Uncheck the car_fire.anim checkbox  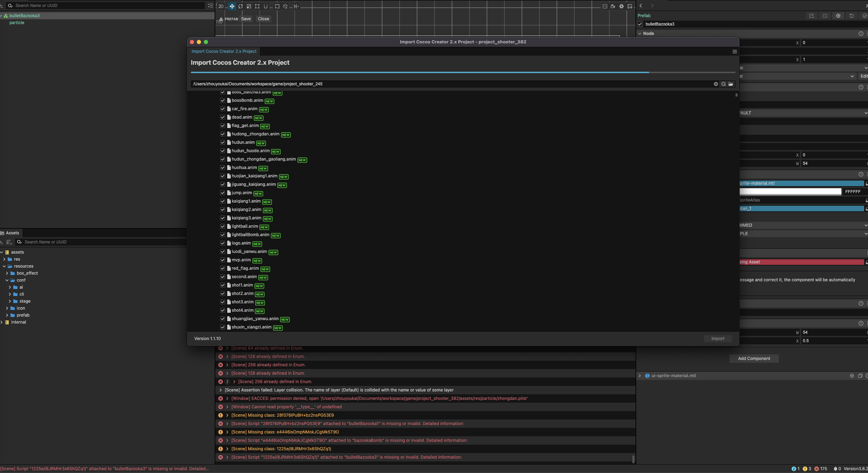click(223, 109)
